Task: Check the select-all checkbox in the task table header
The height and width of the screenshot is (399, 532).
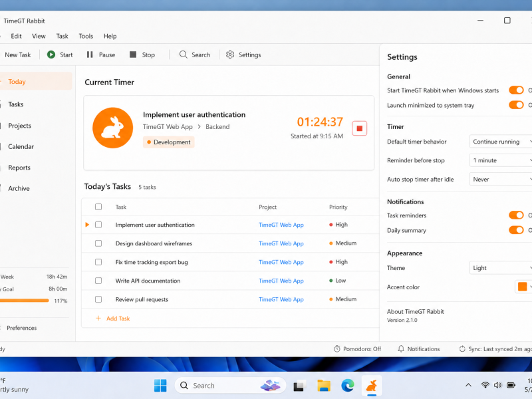Action: point(98,207)
